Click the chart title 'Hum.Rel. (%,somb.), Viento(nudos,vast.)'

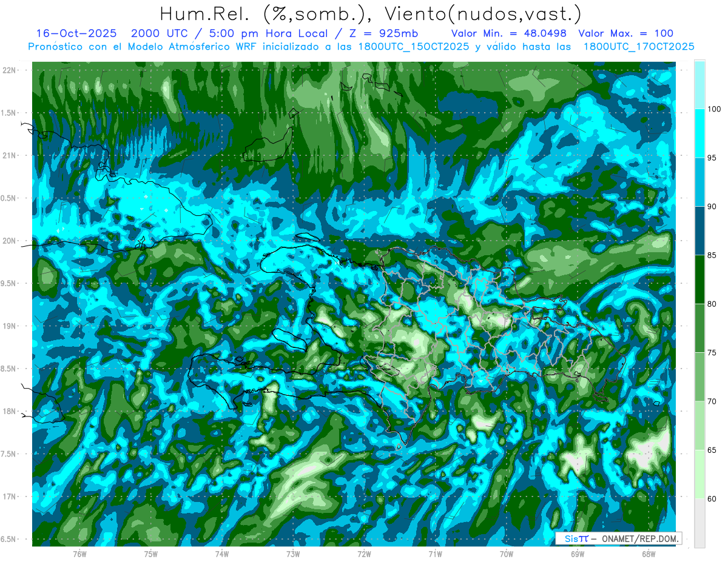pos(371,13)
